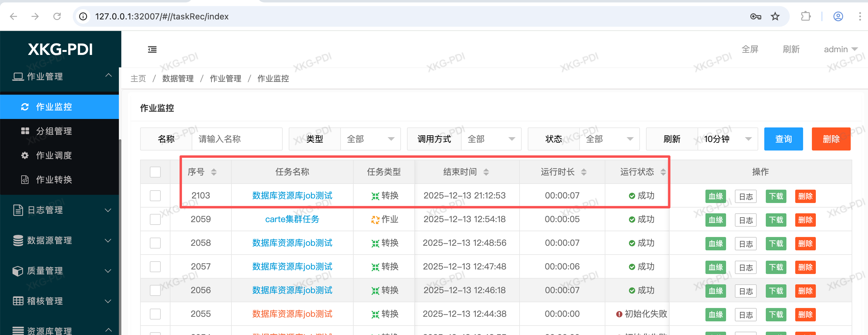Click the 名称 search input field

pyautogui.click(x=237, y=139)
